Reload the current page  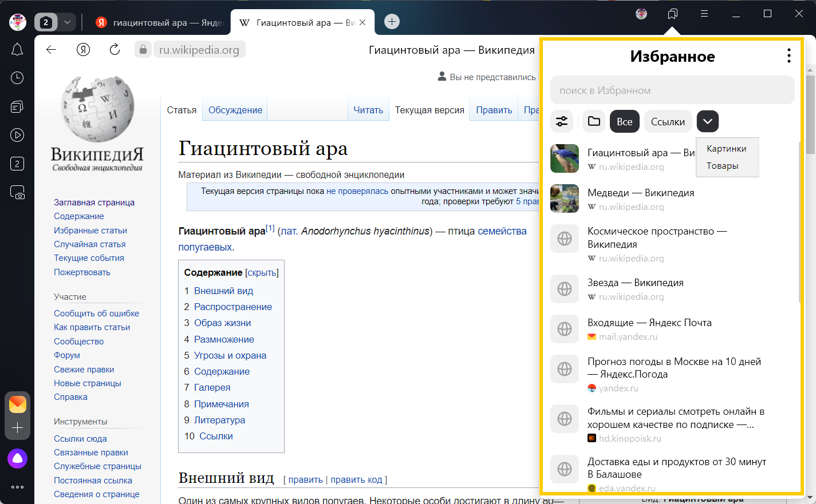[x=115, y=50]
